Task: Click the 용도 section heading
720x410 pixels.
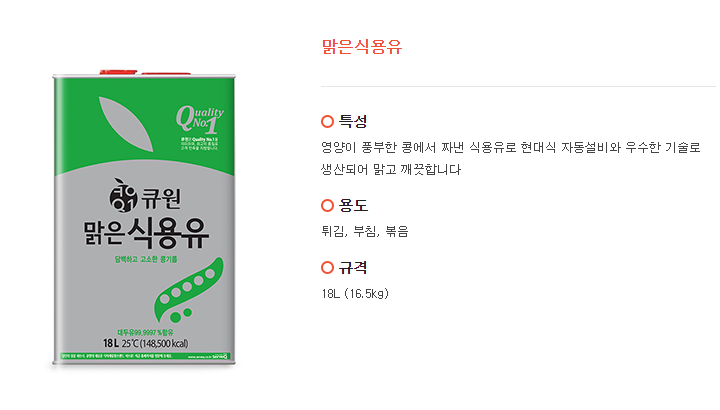Action: (353, 205)
